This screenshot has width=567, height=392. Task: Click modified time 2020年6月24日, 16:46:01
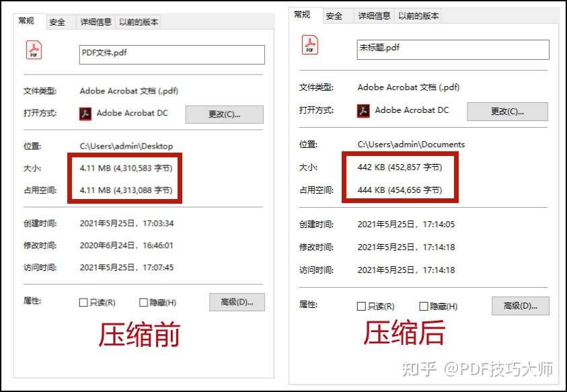point(126,245)
